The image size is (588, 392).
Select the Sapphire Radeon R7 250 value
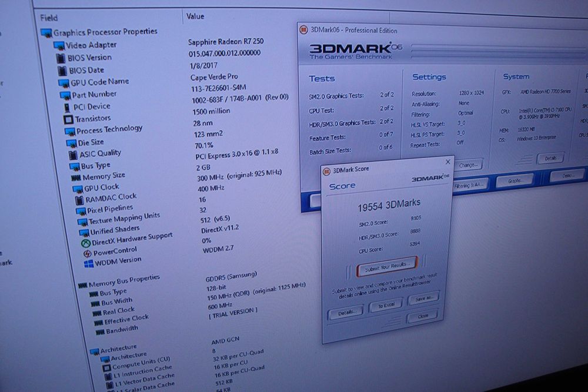tap(226, 41)
